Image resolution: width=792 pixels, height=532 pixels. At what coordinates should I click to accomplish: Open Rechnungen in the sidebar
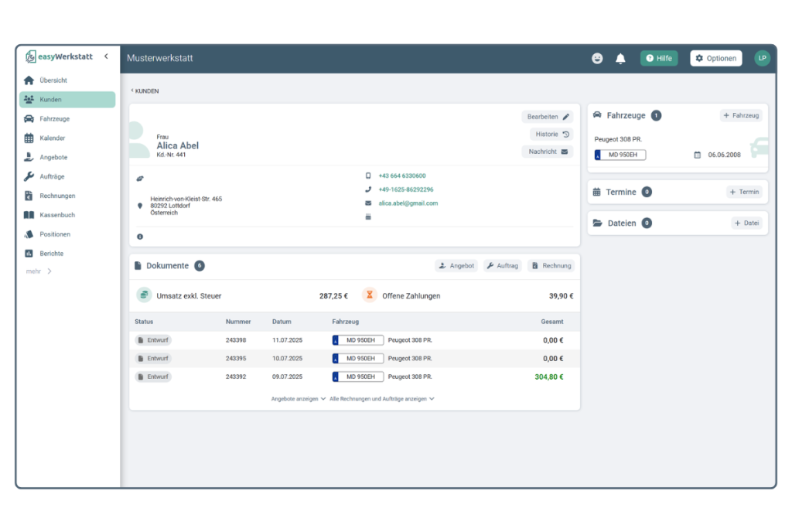coord(57,196)
